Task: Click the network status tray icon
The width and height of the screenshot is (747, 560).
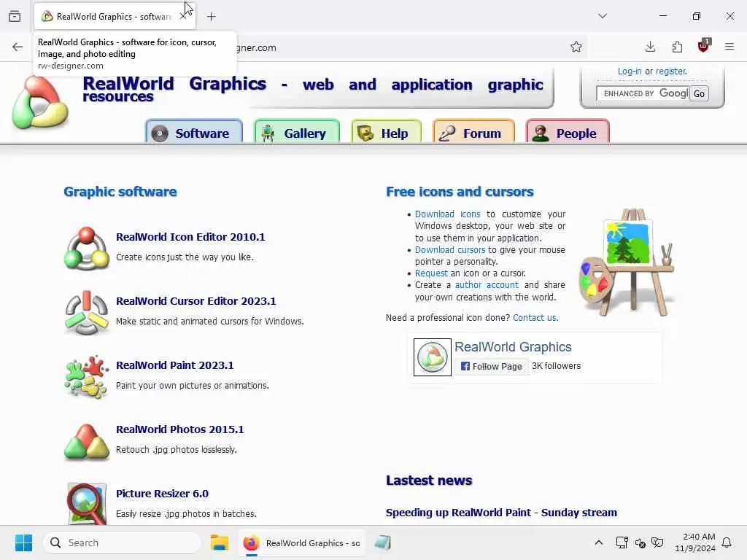Action: [622, 542]
